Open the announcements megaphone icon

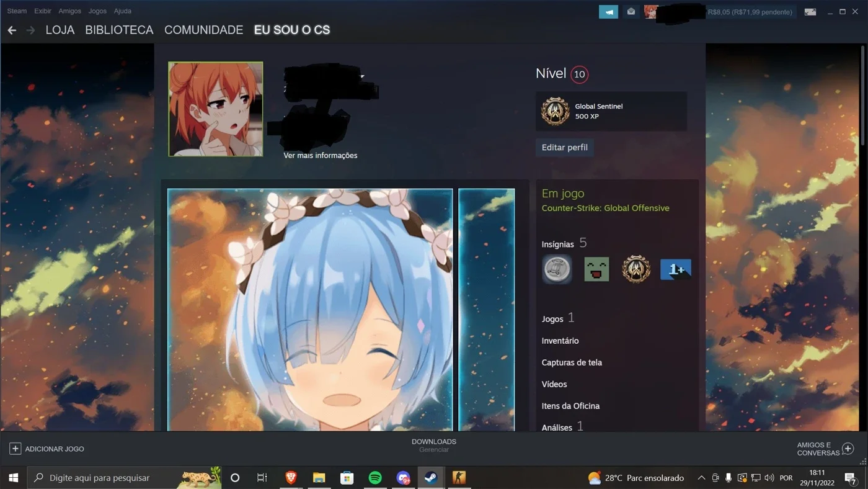point(608,12)
